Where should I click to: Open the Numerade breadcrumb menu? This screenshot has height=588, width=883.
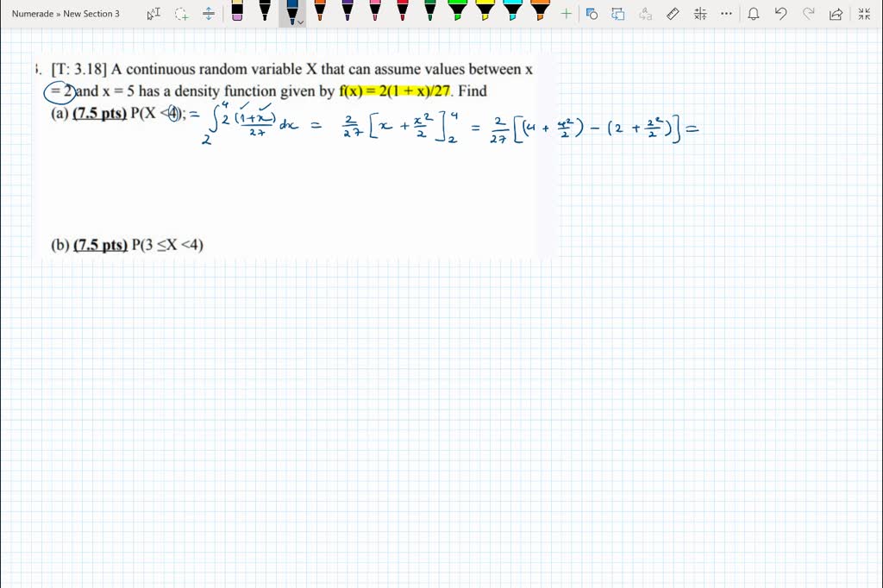coord(33,14)
